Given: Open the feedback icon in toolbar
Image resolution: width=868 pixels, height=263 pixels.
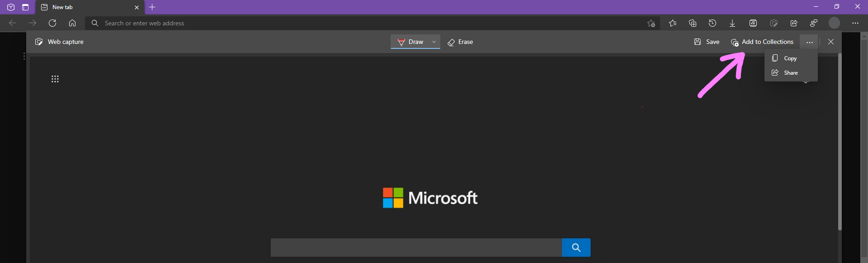Looking at the screenshot, I should [814, 23].
